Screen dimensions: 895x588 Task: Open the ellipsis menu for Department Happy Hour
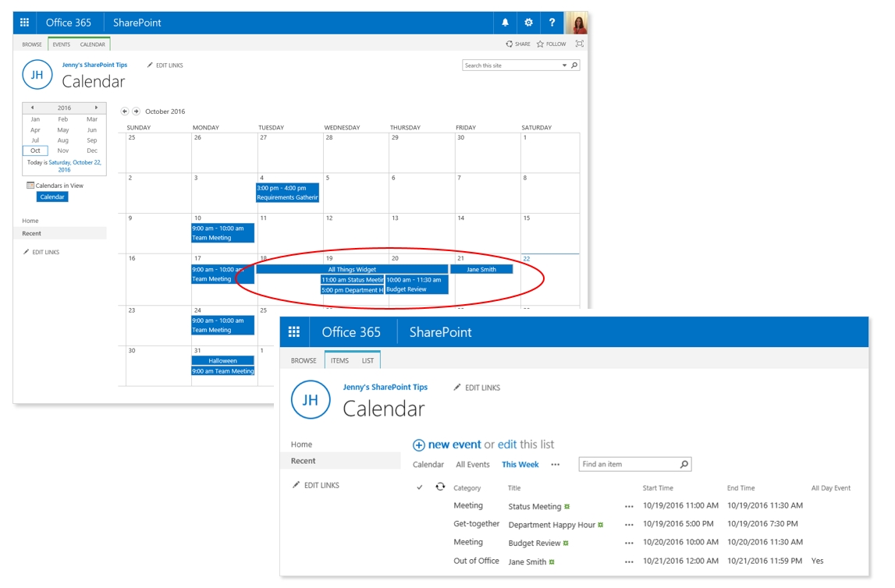click(629, 525)
